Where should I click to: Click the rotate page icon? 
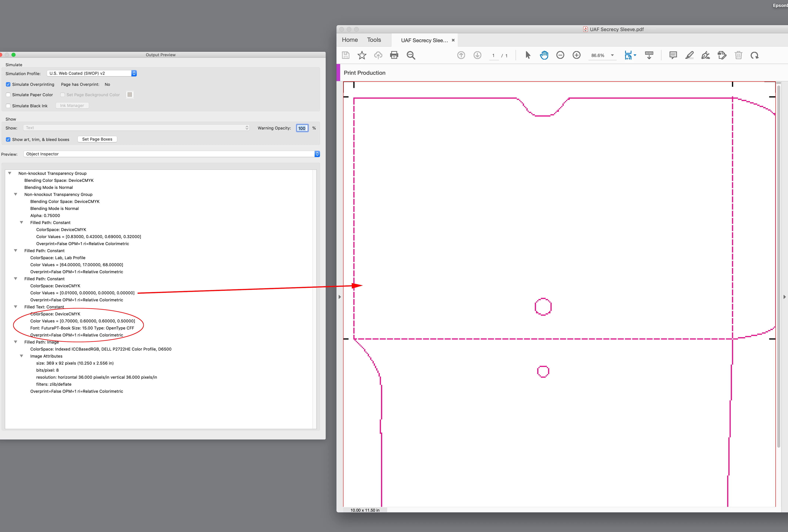pyautogui.click(x=755, y=55)
